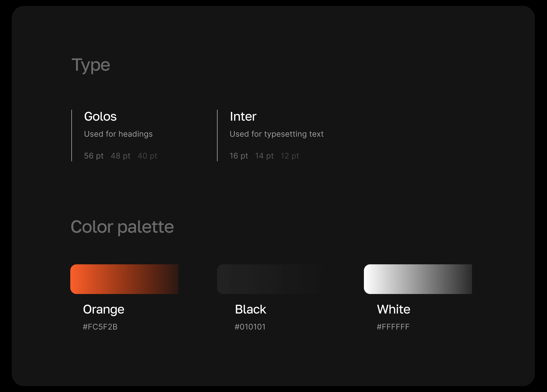Select the Inter font name
Image resolution: width=547 pixels, height=392 pixels.
(x=243, y=117)
